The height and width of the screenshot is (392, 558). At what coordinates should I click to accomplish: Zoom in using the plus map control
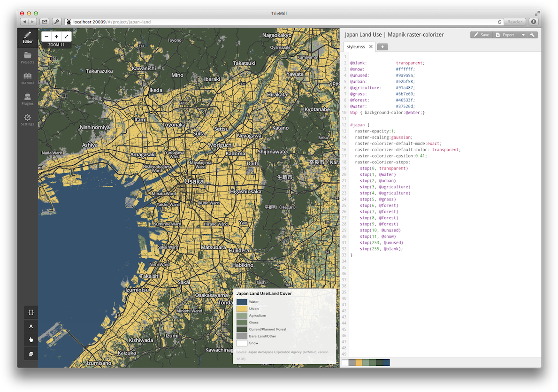pyautogui.click(x=56, y=36)
